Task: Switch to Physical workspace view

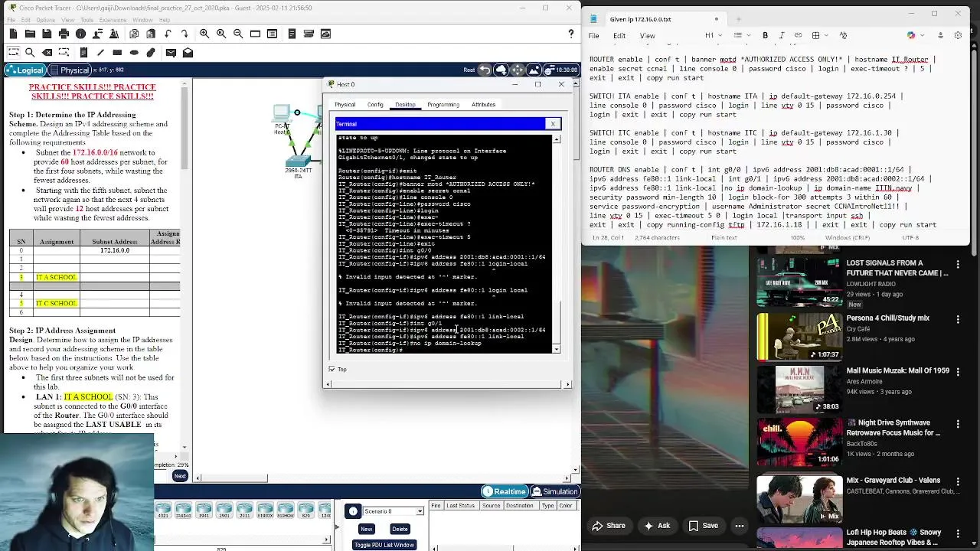Action: tap(70, 70)
